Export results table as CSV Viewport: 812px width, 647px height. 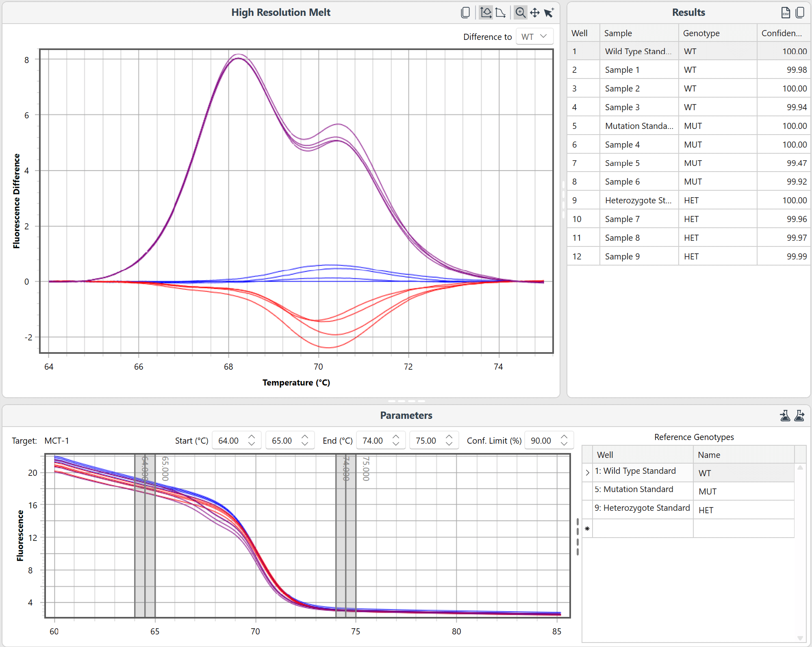(785, 13)
